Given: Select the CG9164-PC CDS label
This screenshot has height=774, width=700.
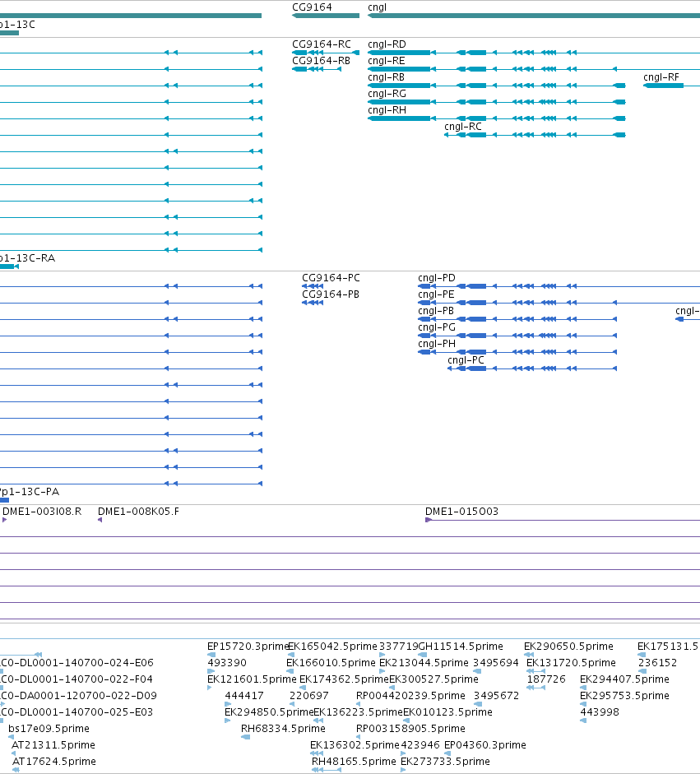Looking at the screenshot, I should tap(331, 277).
